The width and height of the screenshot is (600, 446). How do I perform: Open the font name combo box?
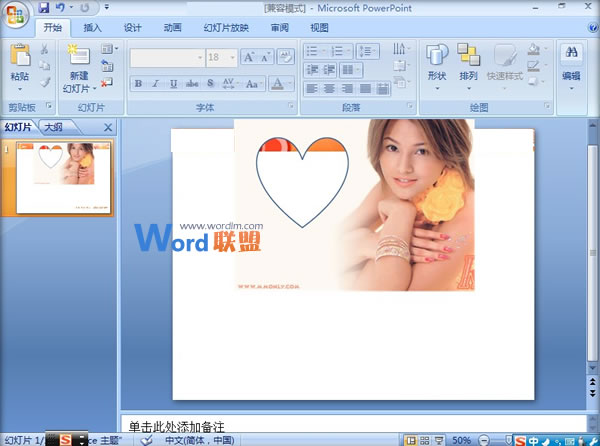(x=167, y=58)
